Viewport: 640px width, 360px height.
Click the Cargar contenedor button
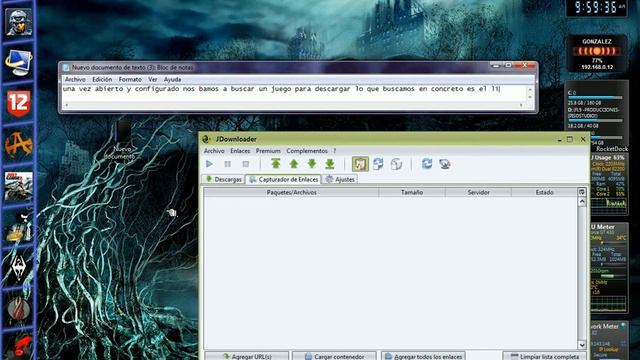(x=334, y=356)
